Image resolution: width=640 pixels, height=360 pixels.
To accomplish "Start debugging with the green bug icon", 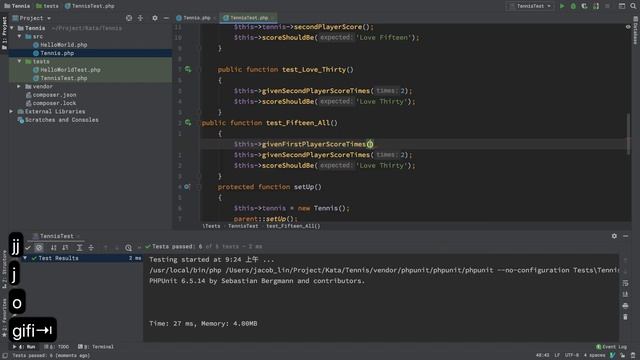I will 573,6.
